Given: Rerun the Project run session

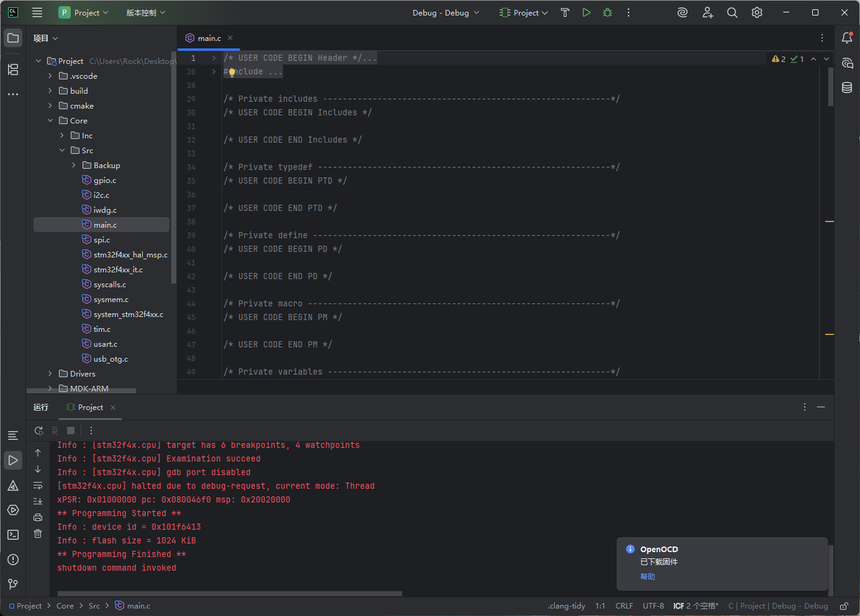Looking at the screenshot, I should [x=38, y=431].
